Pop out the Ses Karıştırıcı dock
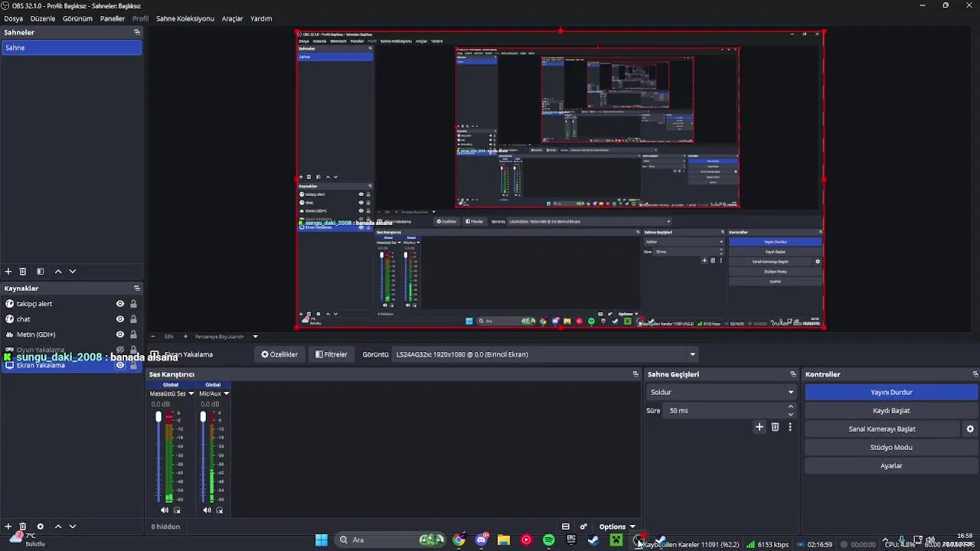 click(635, 374)
